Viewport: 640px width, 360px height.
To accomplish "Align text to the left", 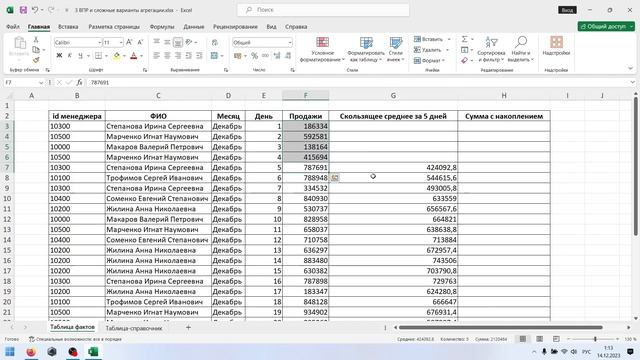I will (157, 56).
